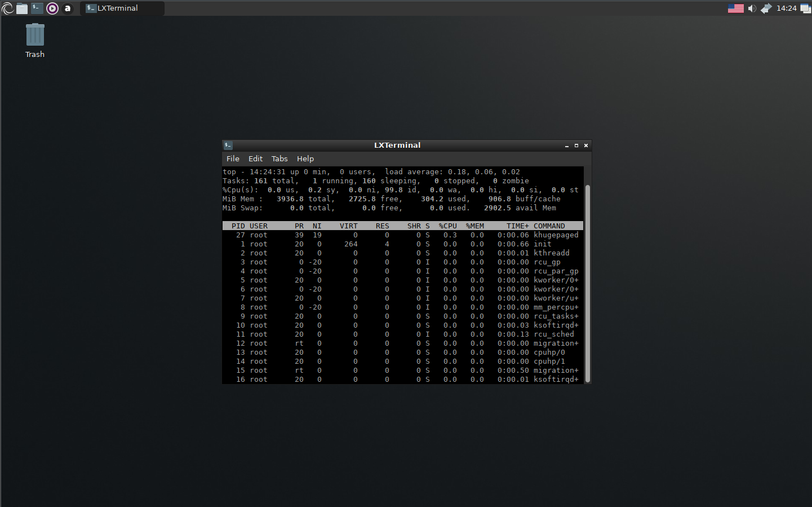This screenshot has height=507, width=812.
Task: Open the US flag keyboard layout indicator
Action: tap(735, 8)
